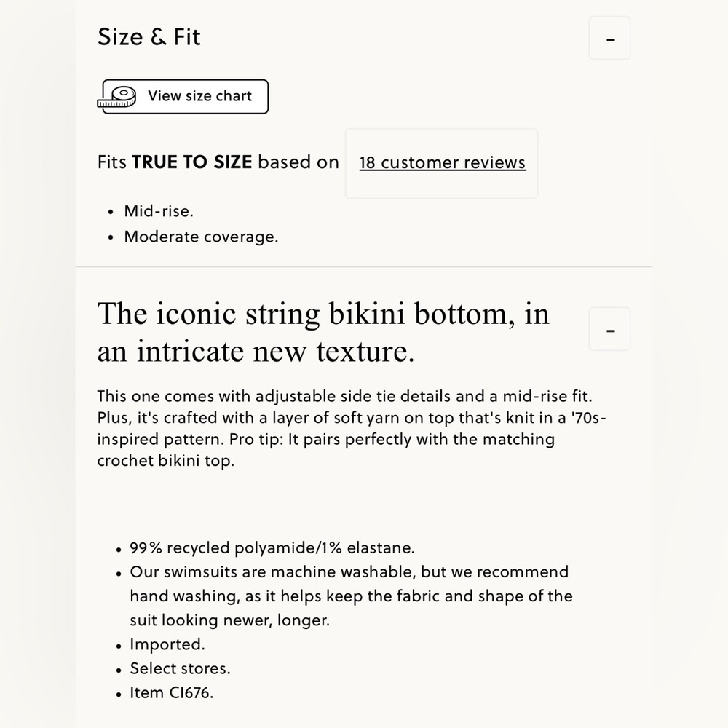Viewport: 728px width, 728px height.
Task: Click the Moderate coverage bullet point
Action: click(x=201, y=237)
